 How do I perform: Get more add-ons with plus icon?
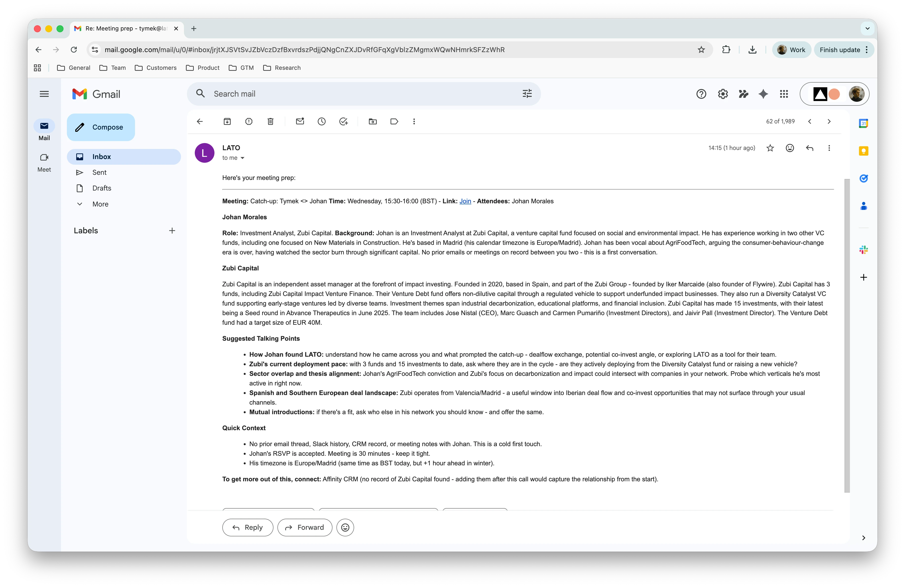863,277
